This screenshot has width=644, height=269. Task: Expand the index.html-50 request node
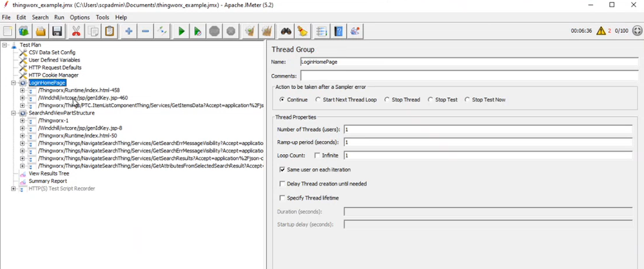pos(22,135)
